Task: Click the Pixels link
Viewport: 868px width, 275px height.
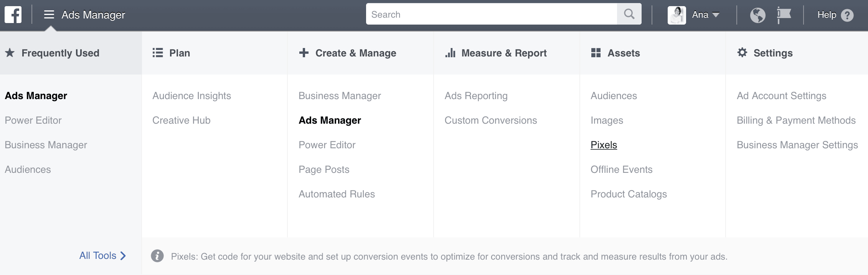Action: 604,145
